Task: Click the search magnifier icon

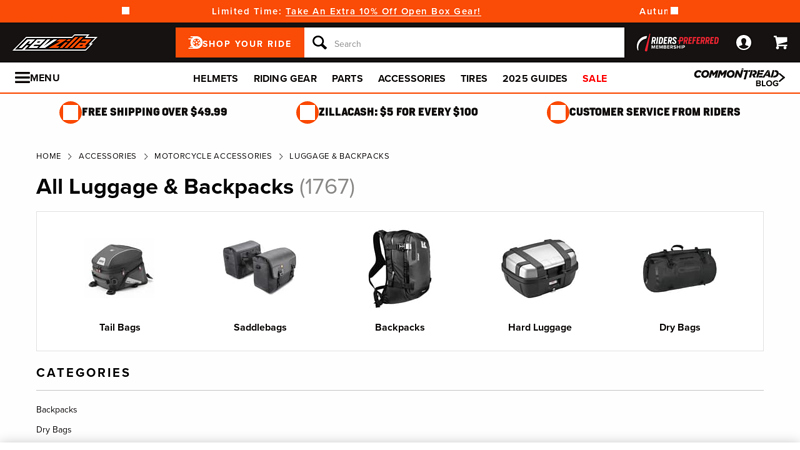Action: [x=319, y=42]
